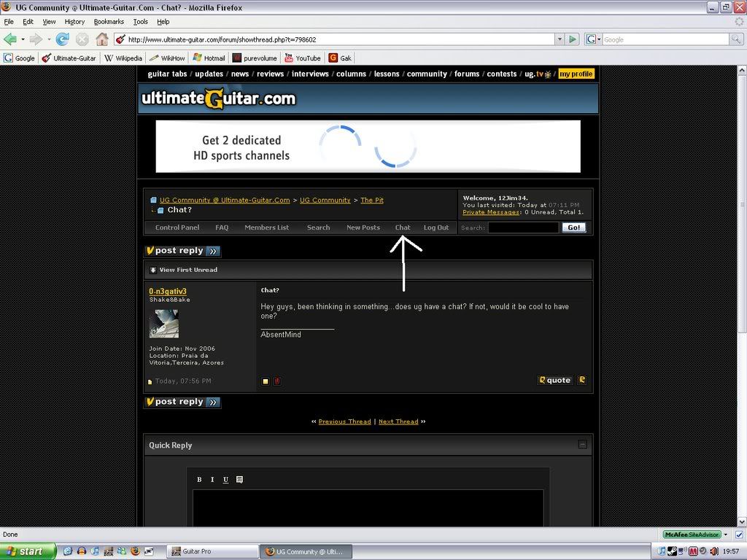Switch to Guitar Pro in the taskbar
The image size is (747, 560).
point(212,551)
